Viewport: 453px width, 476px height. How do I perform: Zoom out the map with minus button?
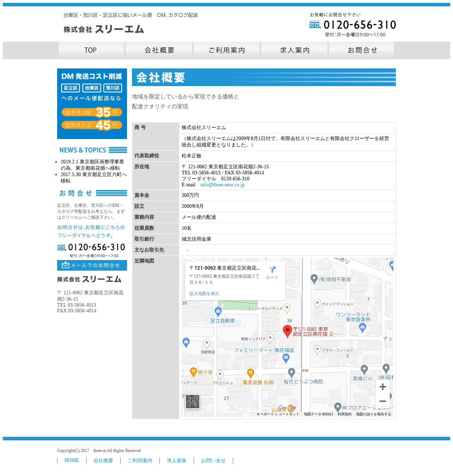[383, 401]
